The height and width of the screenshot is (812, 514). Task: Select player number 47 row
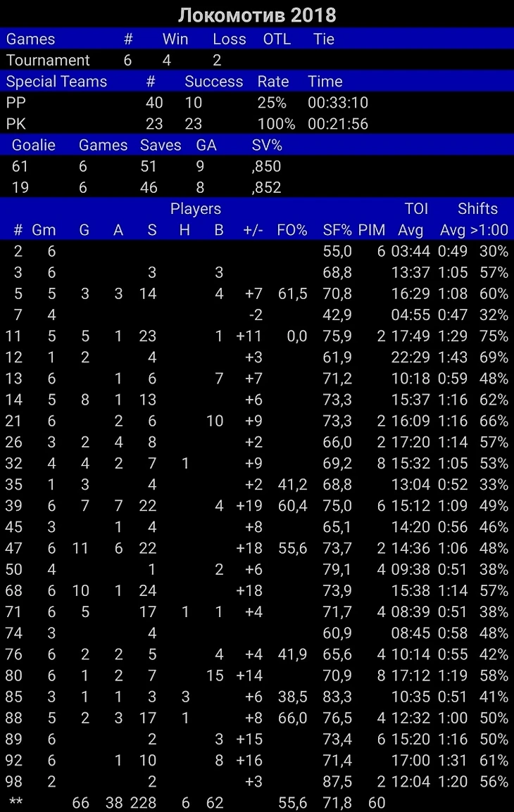click(x=257, y=548)
